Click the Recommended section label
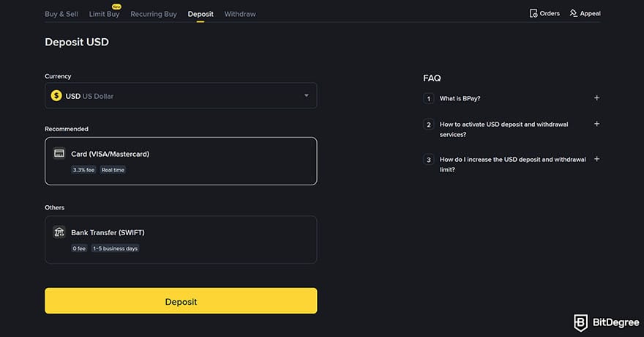Screen dimensions: 644x337 coord(67,129)
